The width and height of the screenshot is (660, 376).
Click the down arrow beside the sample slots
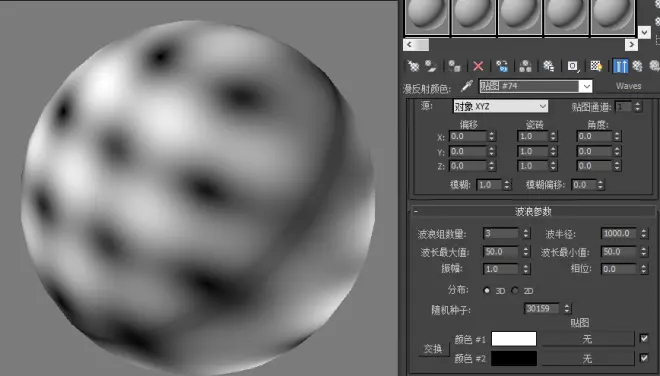pos(644,32)
